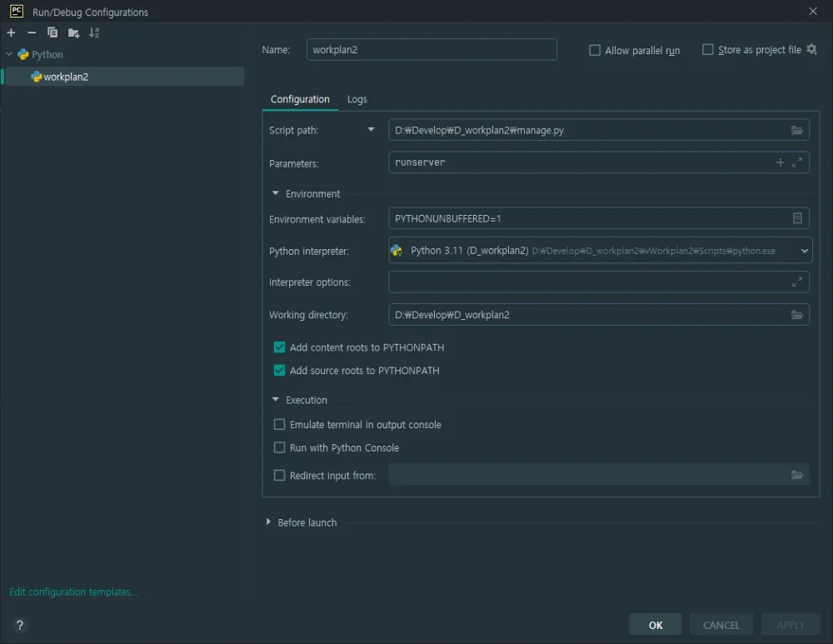Screen dimensions: 833x644
Task: Switch to the Configuration tab
Action: click(x=300, y=99)
